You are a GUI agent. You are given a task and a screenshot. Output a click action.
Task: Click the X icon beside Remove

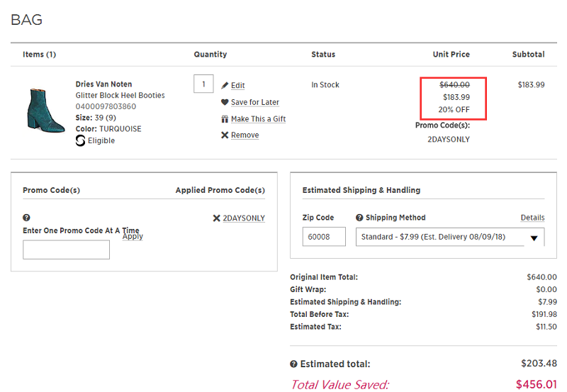coord(225,135)
